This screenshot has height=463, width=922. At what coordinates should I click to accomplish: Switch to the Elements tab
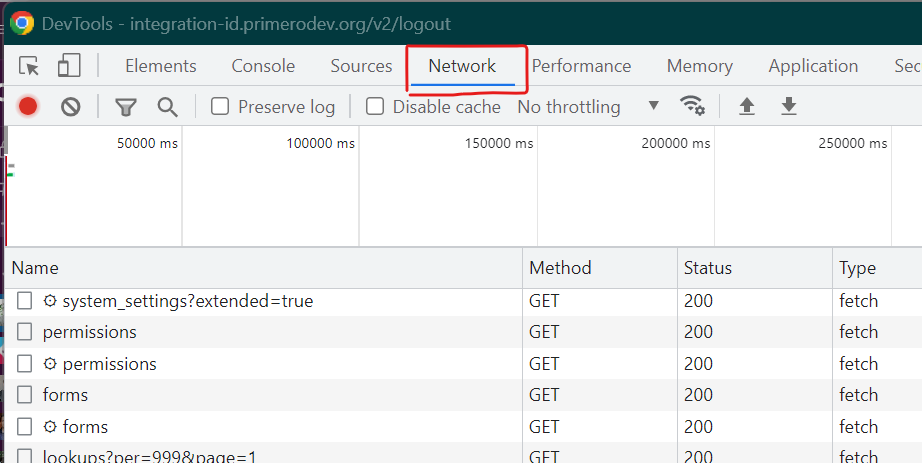[161, 66]
